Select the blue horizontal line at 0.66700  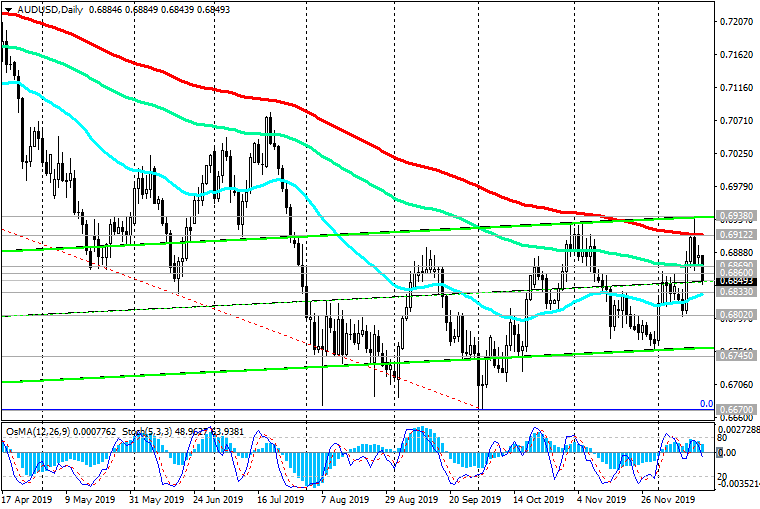[x=358, y=410]
